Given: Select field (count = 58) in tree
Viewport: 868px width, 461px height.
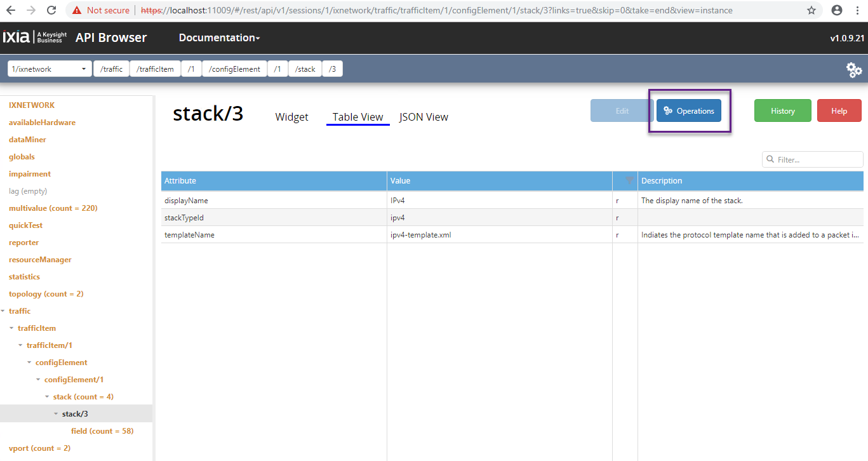Looking at the screenshot, I should tap(102, 431).
